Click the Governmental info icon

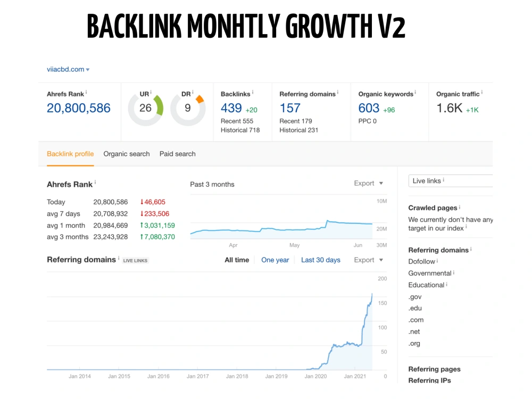point(454,272)
